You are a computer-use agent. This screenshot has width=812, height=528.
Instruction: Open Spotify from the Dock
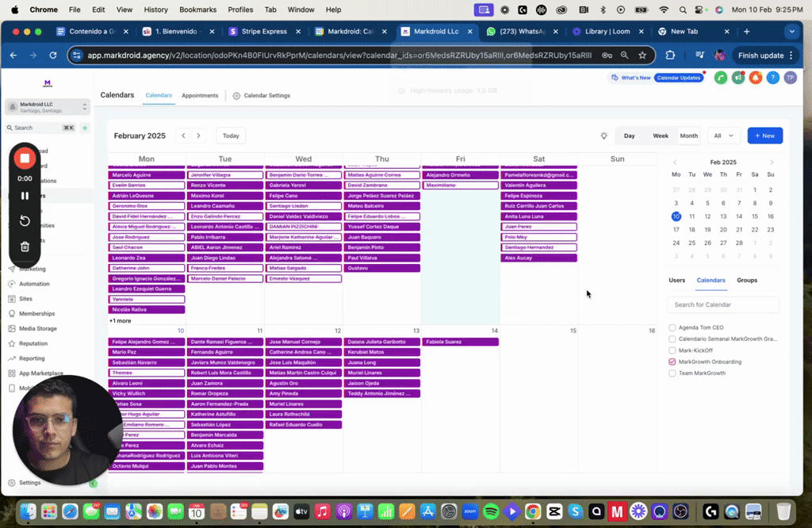click(x=491, y=512)
